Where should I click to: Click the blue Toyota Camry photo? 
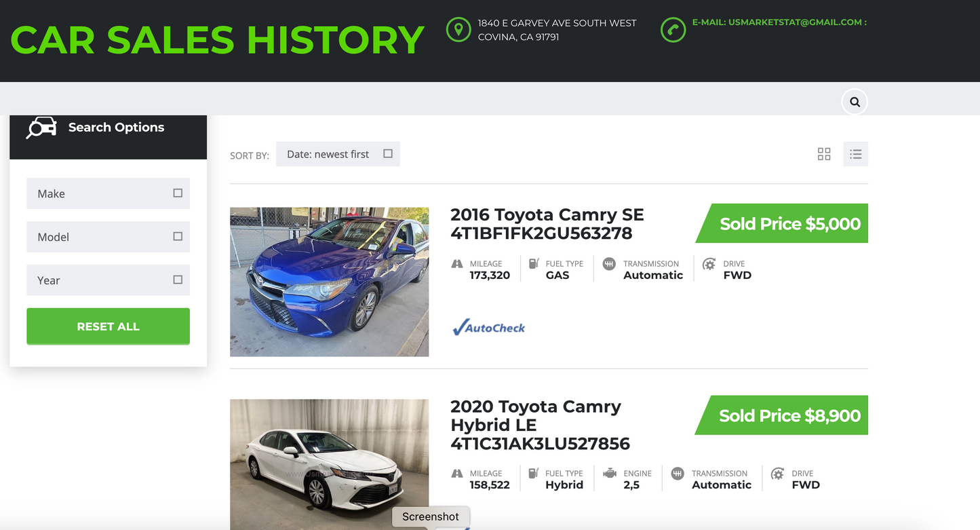click(x=329, y=282)
